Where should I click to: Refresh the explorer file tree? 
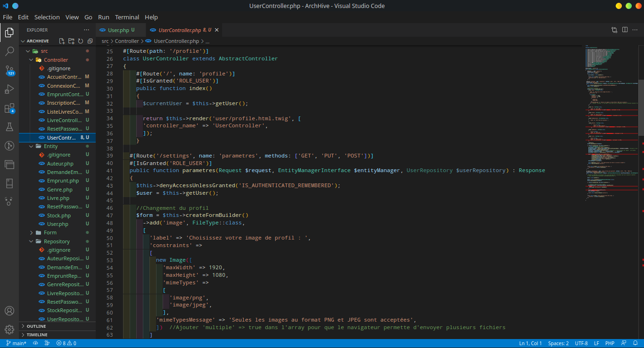[81, 41]
